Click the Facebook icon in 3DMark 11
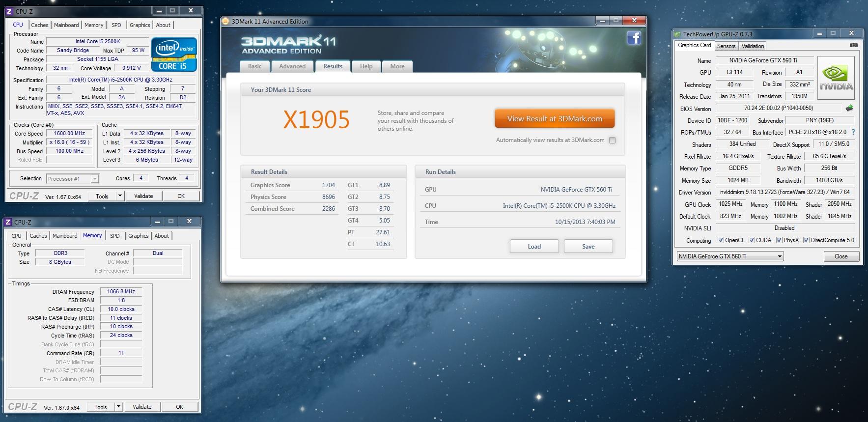 (x=634, y=38)
